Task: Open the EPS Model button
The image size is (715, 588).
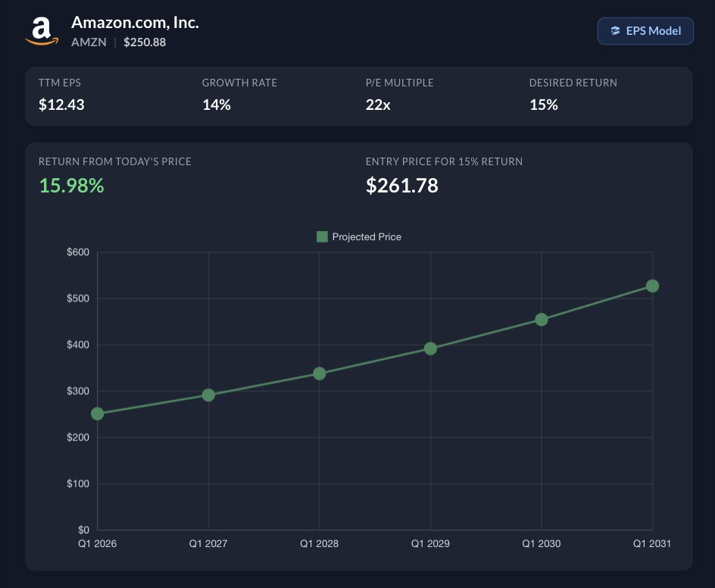Action: (645, 31)
